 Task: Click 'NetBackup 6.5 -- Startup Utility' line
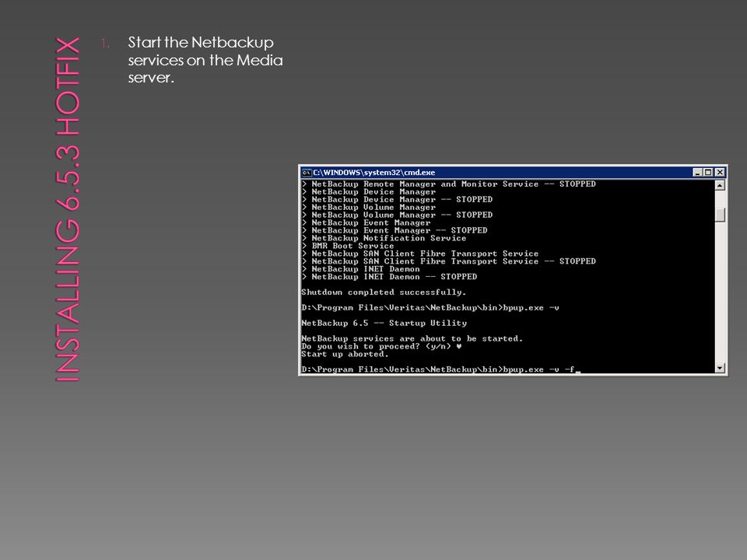coord(384,323)
